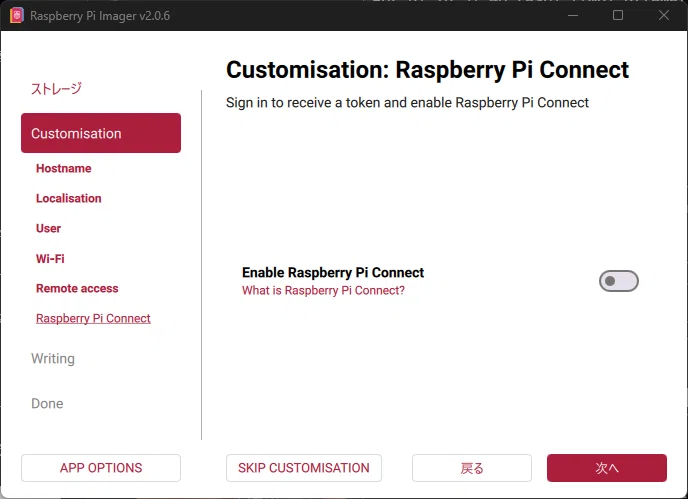The width and height of the screenshot is (688, 499).
Task: Close the Raspberry Pi Imager window
Action: (x=664, y=15)
